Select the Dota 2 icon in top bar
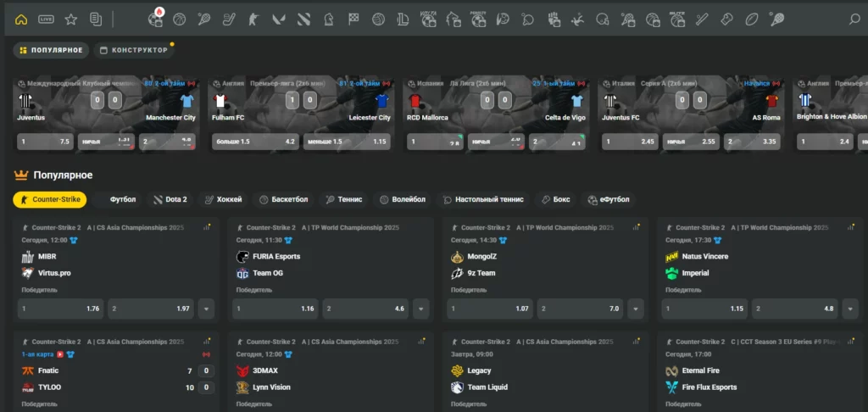Screen dimensions: 868x412 tap(303, 19)
